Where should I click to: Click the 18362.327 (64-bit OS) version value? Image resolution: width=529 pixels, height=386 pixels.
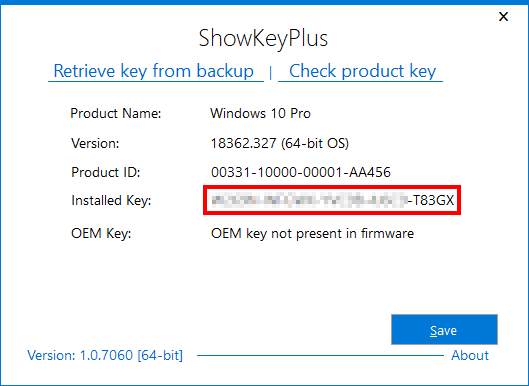(280, 143)
